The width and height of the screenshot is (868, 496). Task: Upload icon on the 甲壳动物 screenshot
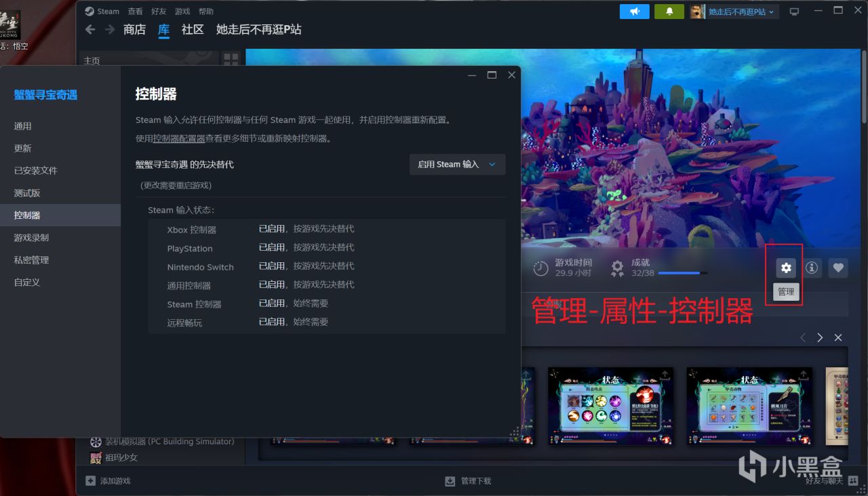[x=803, y=375]
